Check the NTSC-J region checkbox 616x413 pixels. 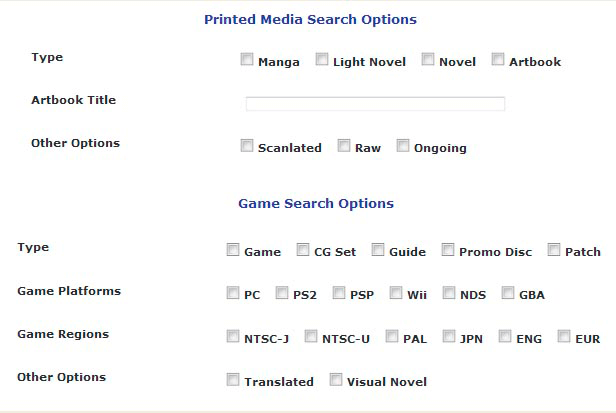tap(233, 336)
